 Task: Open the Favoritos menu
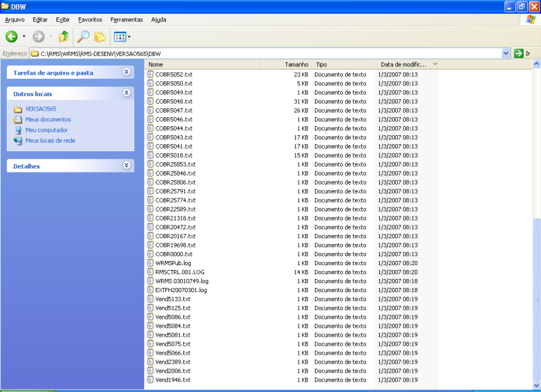[x=90, y=20]
